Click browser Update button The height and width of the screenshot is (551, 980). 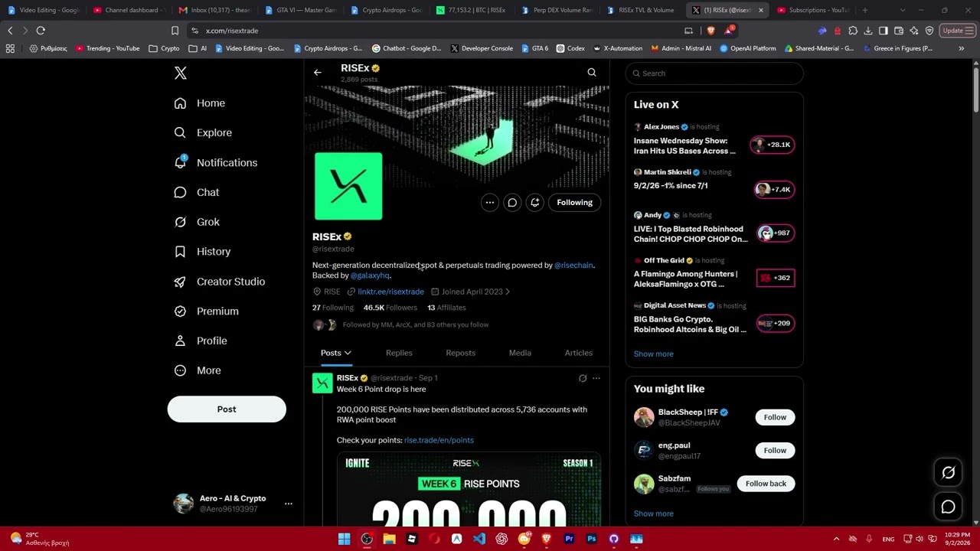tap(957, 31)
